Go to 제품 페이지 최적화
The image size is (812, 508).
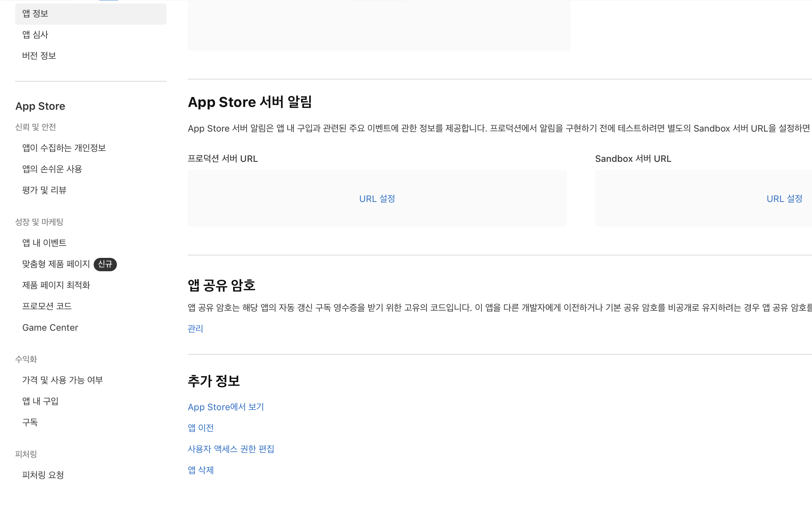[x=56, y=285]
